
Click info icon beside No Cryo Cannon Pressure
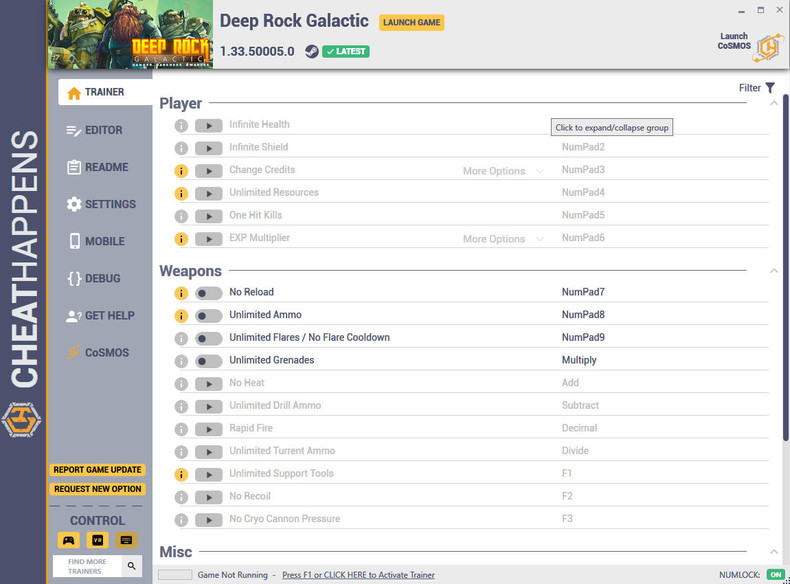(181, 520)
